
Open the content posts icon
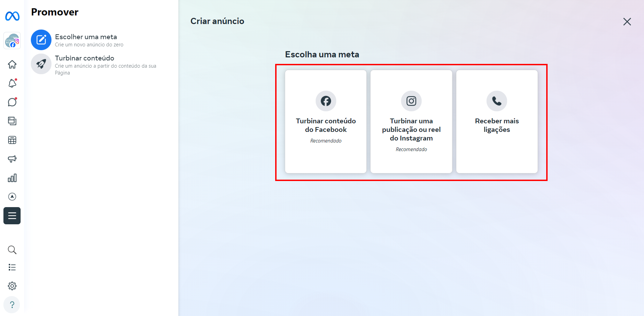pyautogui.click(x=12, y=121)
